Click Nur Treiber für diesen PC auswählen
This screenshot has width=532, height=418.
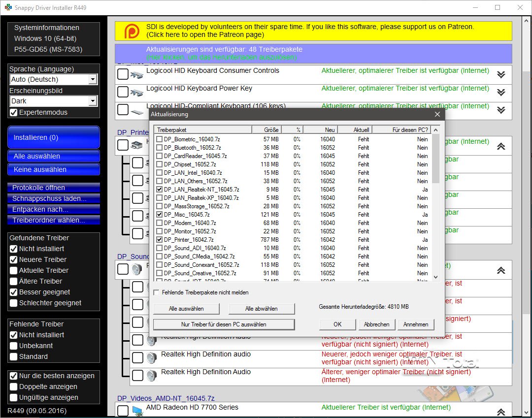click(x=224, y=324)
